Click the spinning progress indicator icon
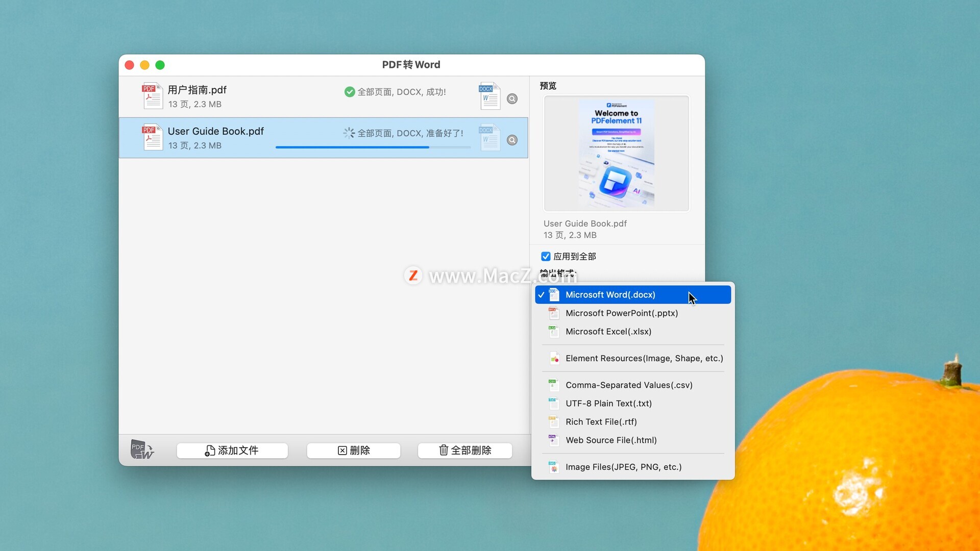The width and height of the screenshot is (980, 551). (349, 133)
